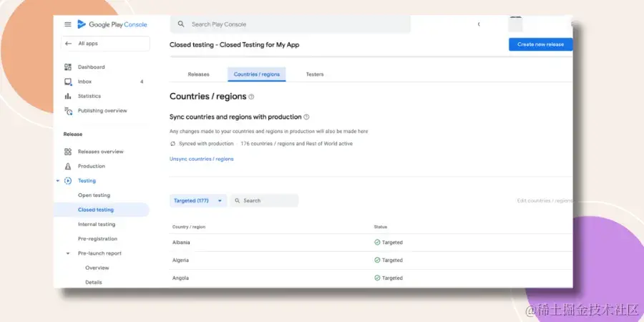Image resolution: width=644 pixels, height=322 pixels.
Task: Click the Albania row name
Action: tap(181, 243)
